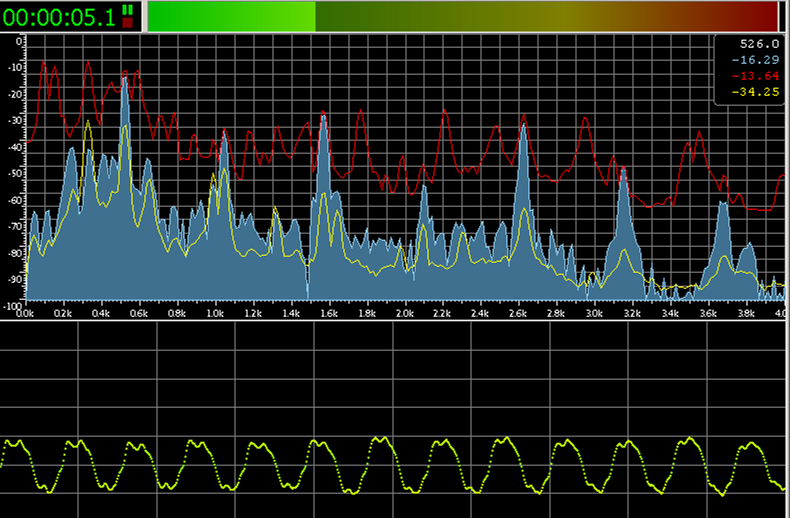
Task: Click the 3.4k frequency axis label
Action: tap(670, 313)
